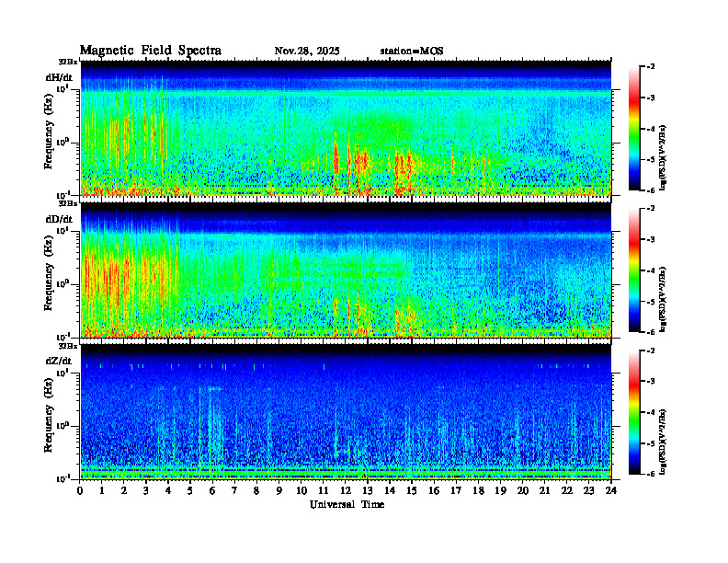Click hour 12 on the time axis
Viewport: 728px width, 563px height.
click(346, 490)
